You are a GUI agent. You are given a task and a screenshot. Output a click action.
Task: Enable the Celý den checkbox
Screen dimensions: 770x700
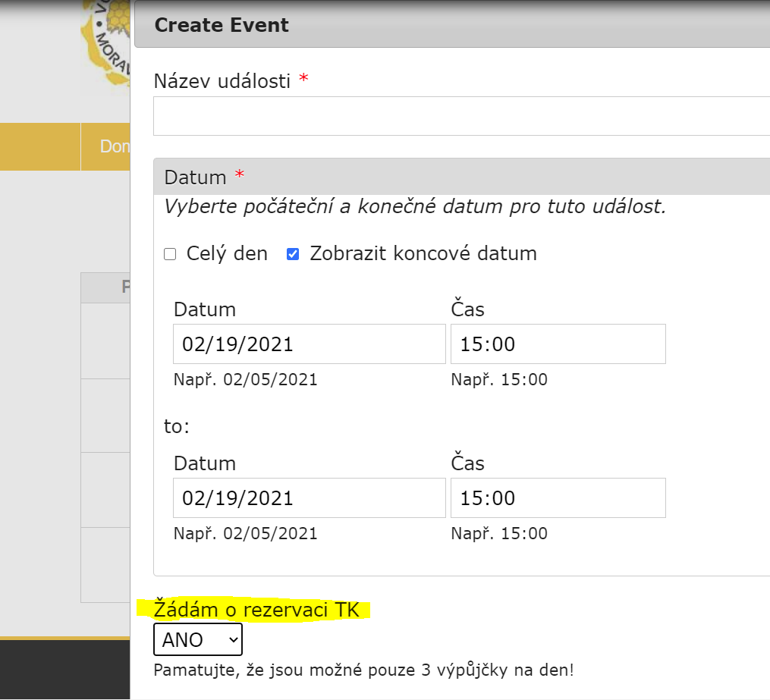point(170,254)
